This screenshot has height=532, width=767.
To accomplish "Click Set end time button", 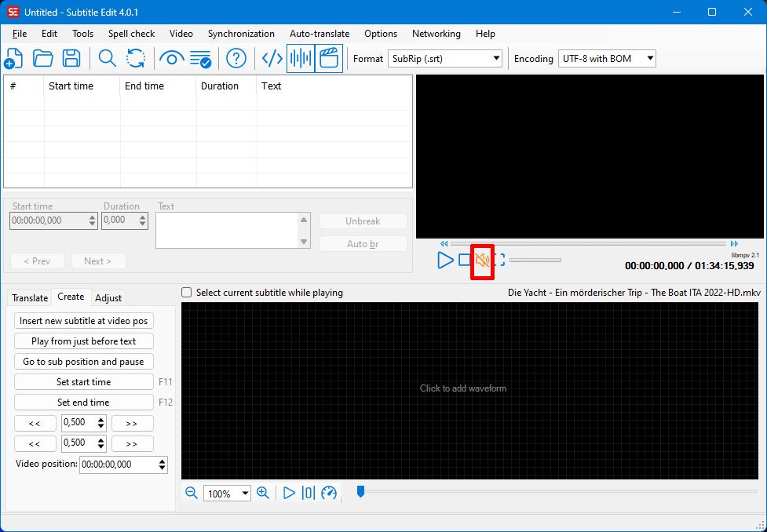I will click(84, 403).
